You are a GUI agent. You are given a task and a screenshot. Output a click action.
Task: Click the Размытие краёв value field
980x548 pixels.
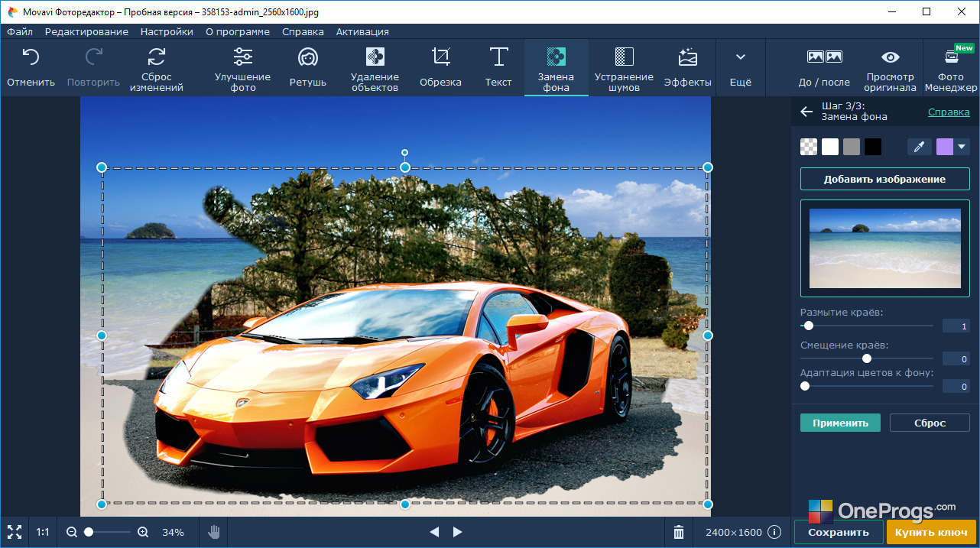pyautogui.click(x=956, y=326)
